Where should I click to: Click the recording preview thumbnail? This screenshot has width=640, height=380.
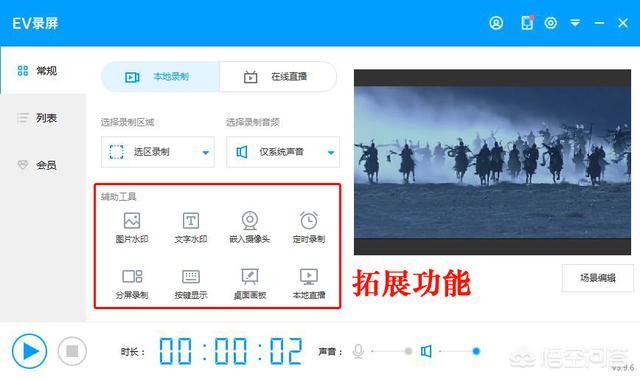tap(492, 162)
